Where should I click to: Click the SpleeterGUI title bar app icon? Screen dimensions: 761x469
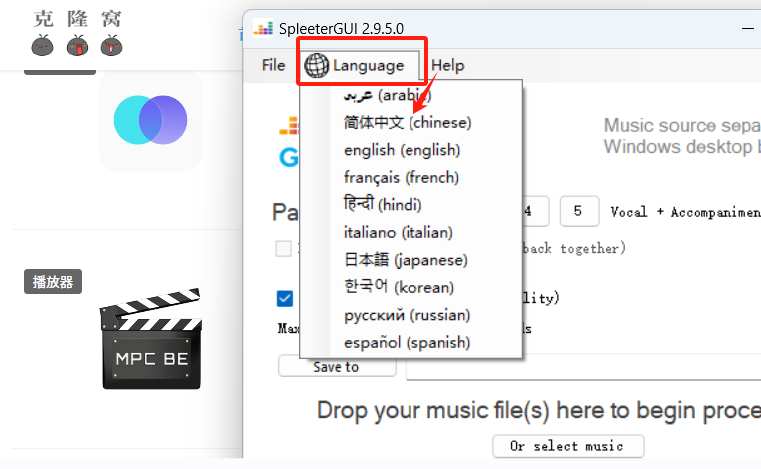[x=263, y=28]
